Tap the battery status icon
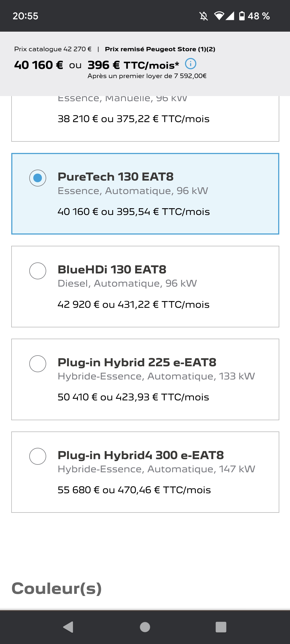290x644 pixels. pyautogui.click(x=242, y=16)
